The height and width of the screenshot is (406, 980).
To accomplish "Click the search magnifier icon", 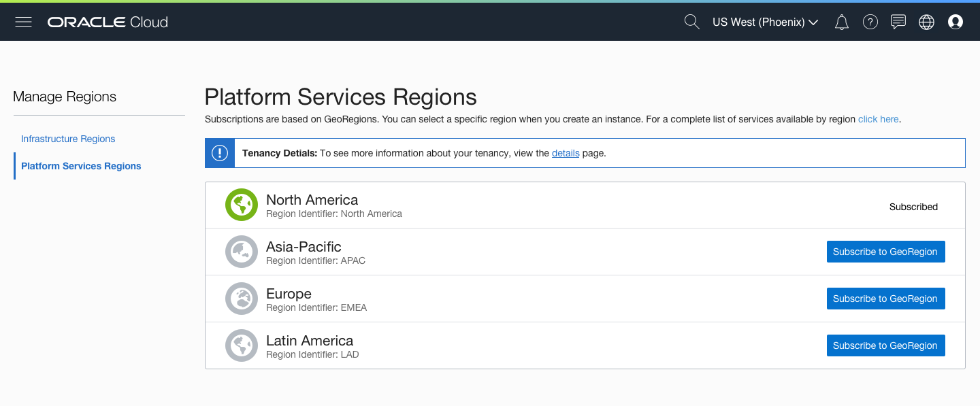I will click(x=691, y=22).
